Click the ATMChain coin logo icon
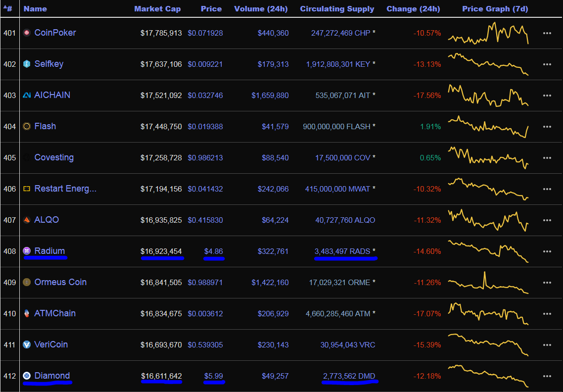The width and height of the screenshot is (563, 392). 27,313
